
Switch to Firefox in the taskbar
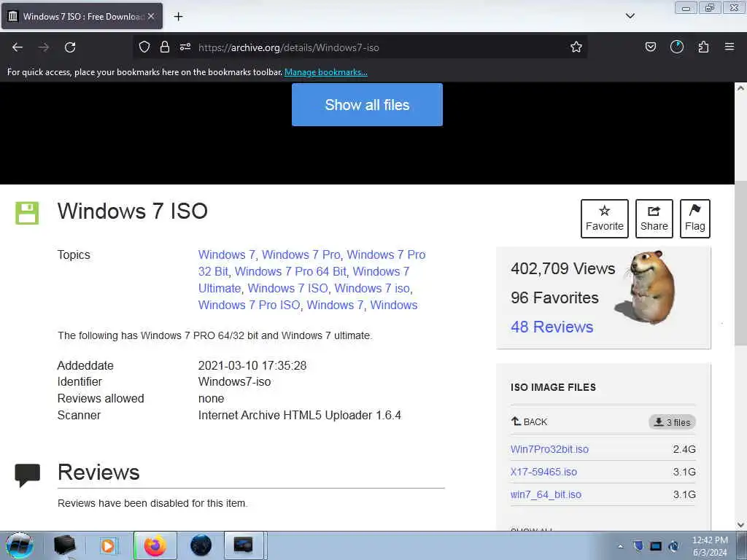[155, 545]
